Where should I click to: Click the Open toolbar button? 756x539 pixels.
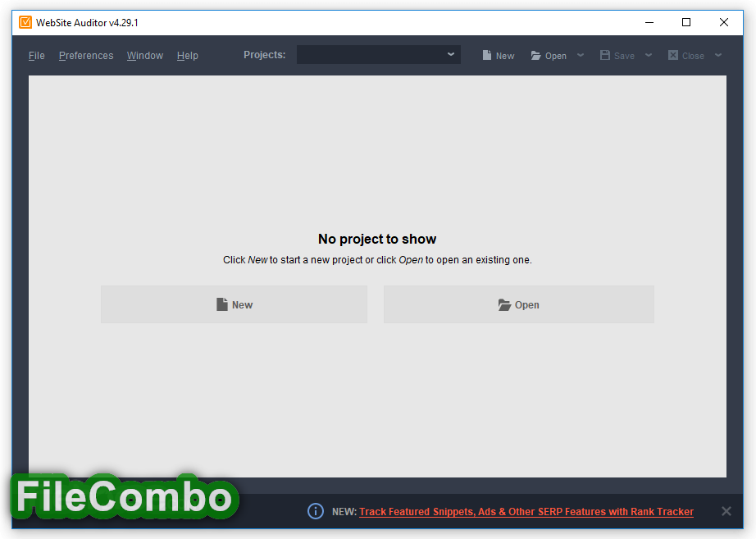coord(549,56)
